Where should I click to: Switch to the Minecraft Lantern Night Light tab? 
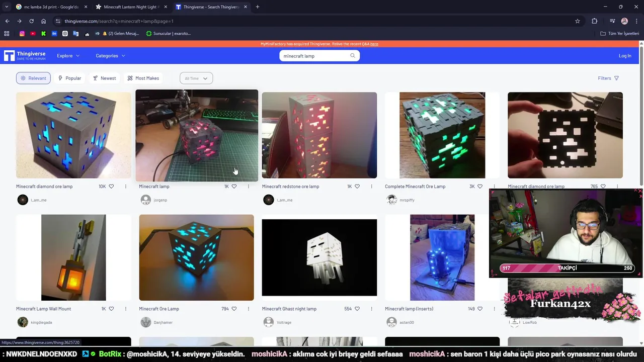pyautogui.click(x=131, y=7)
